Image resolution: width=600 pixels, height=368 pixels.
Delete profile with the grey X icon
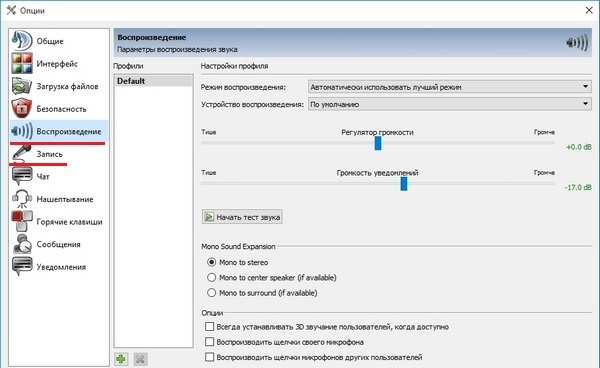point(140,359)
